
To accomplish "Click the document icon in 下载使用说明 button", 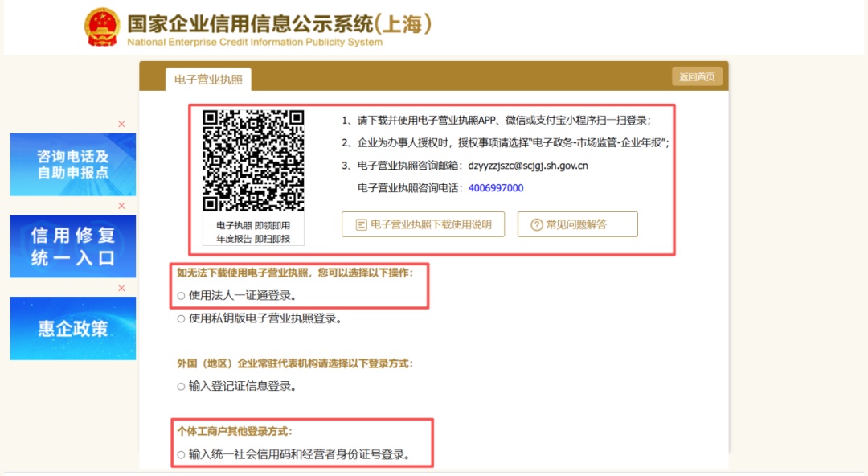I will (361, 224).
